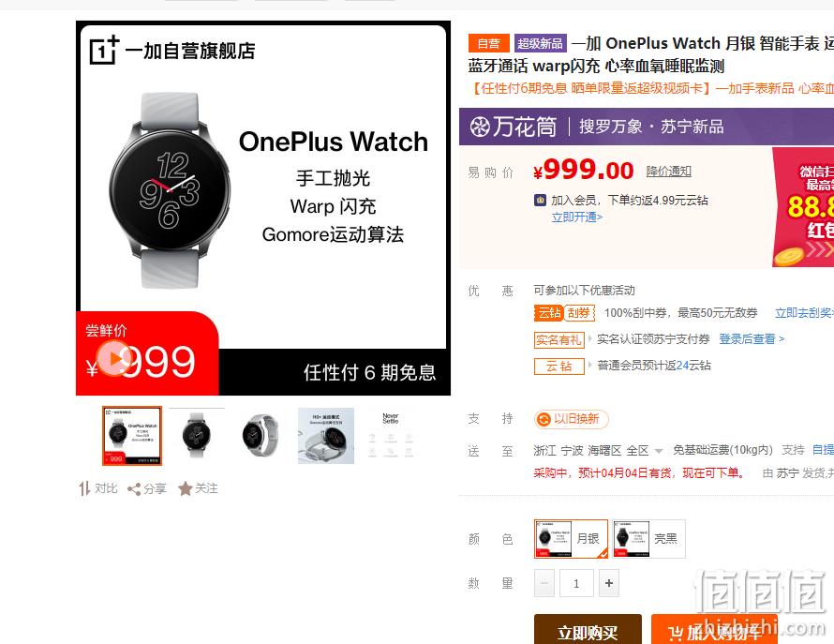Open 登录后查看 link arrow
This screenshot has width=834, height=644.
point(782,339)
